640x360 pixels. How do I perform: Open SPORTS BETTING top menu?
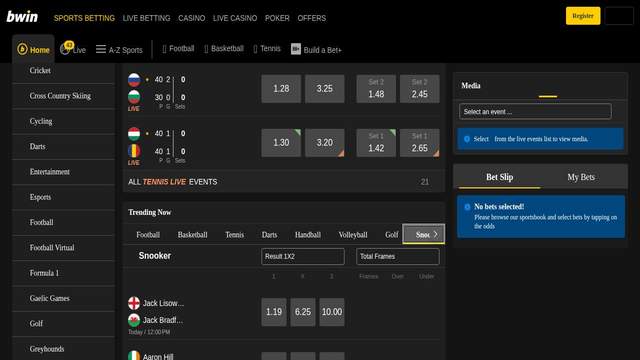(84, 18)
